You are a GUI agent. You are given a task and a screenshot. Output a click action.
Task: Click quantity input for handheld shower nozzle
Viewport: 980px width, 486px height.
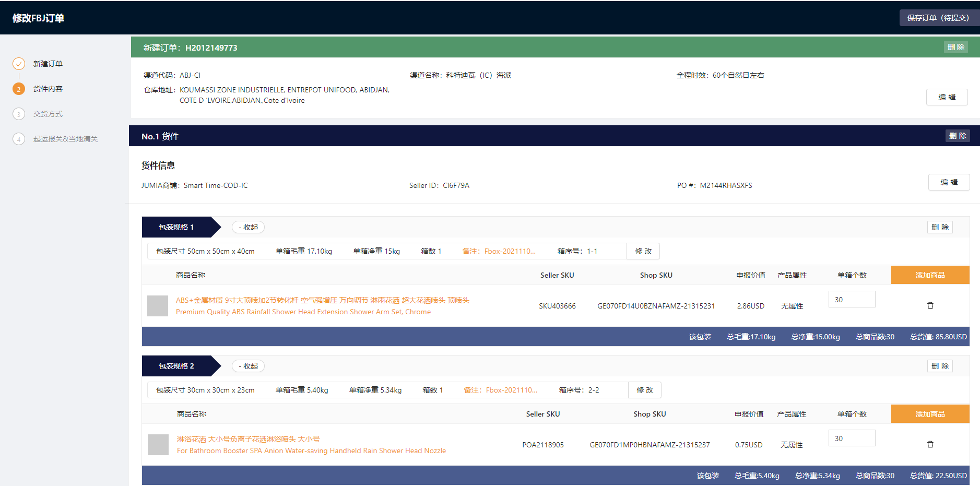tap(852, 438)
